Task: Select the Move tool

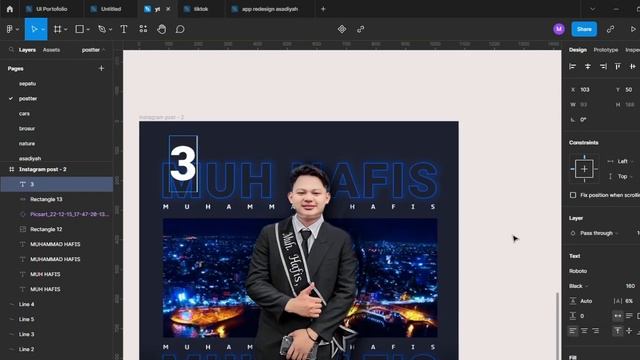Action: point(34,29)
